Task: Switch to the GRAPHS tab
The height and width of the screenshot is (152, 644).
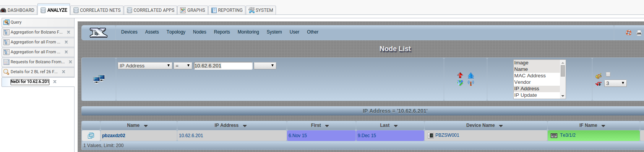Action: tap(193, 10)
